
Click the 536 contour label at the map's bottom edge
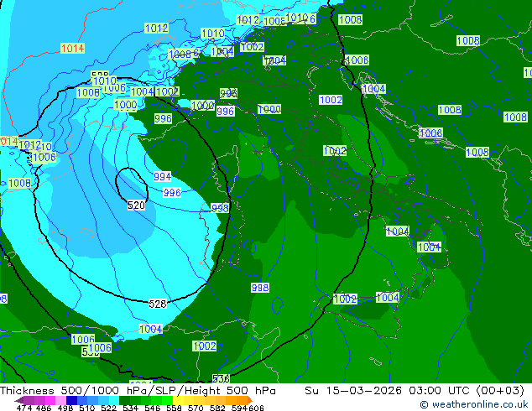[x=221, y=378]
